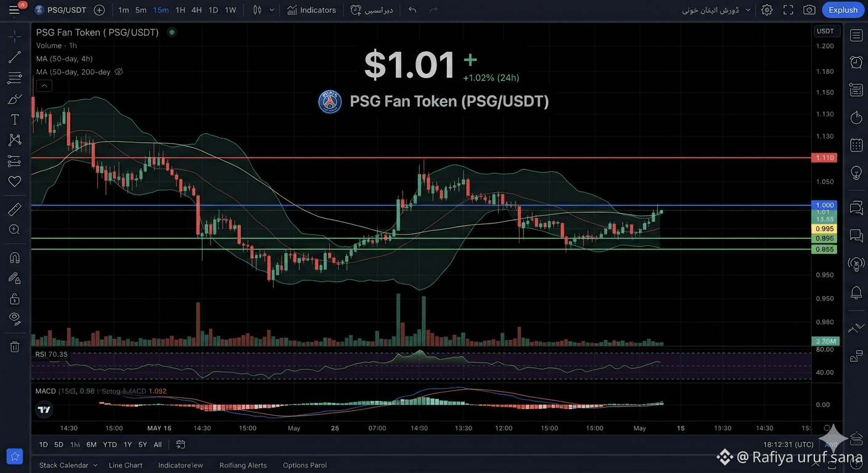868x473 pixels.
Task: Click the blue star icon at bottom left
Action: coord(15,456)
